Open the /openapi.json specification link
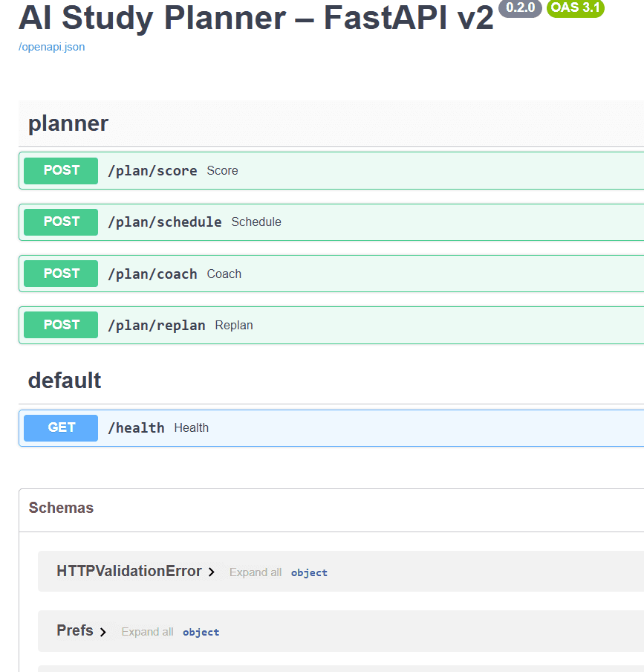This screenshot has width=644, height=672. (x=51, y=46)
